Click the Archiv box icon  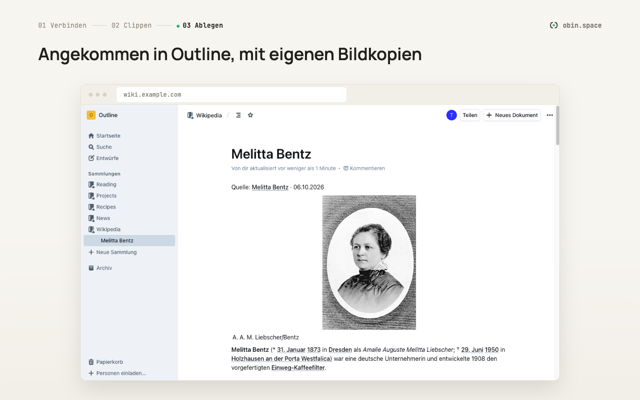click(x=91, y=268)
